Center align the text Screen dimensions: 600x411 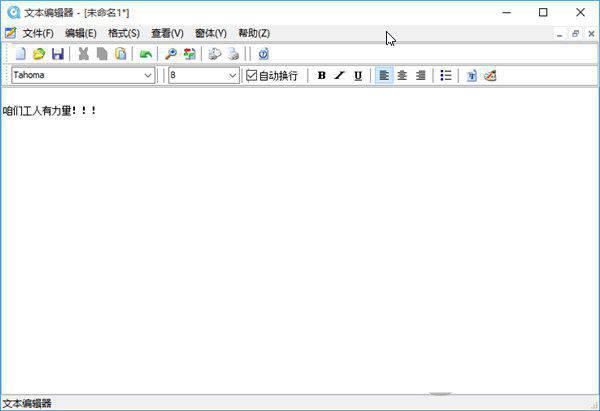click(402, 76)
